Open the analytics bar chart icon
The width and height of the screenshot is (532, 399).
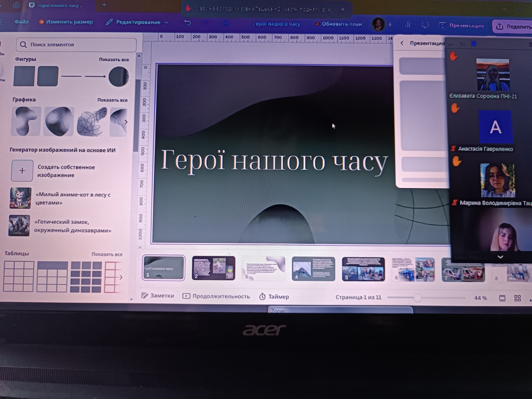click(x=407, y=25)
